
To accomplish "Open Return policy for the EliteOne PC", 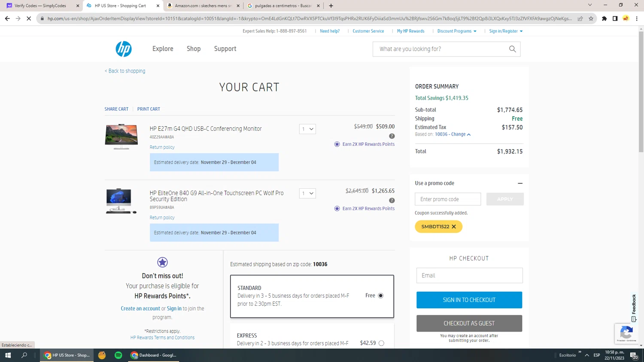I will point(162,217).
